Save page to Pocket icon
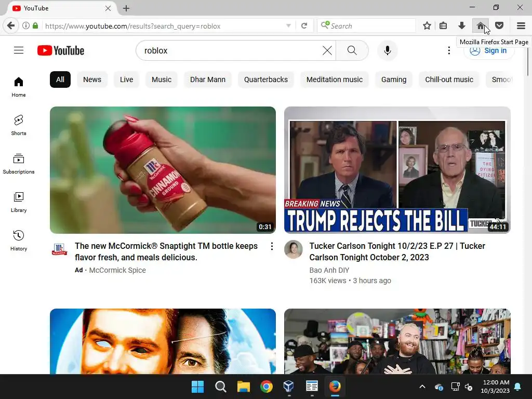 tap(499, 26)
